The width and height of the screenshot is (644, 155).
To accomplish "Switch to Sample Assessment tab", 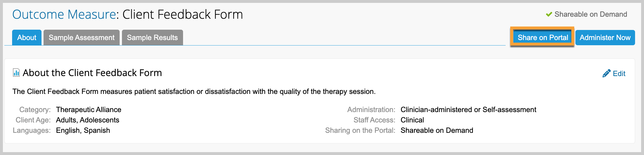I will click(x=82, y=37).
